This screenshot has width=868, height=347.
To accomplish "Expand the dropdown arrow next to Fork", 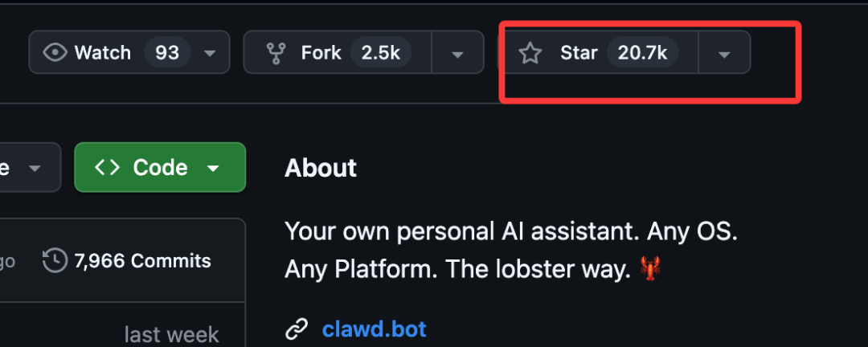I will (x=457, y=54).
